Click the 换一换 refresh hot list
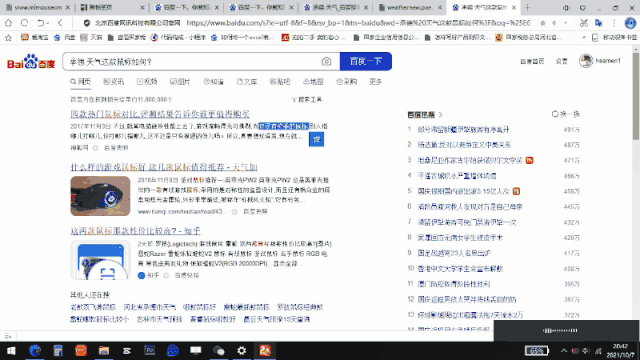 [566, 114]
